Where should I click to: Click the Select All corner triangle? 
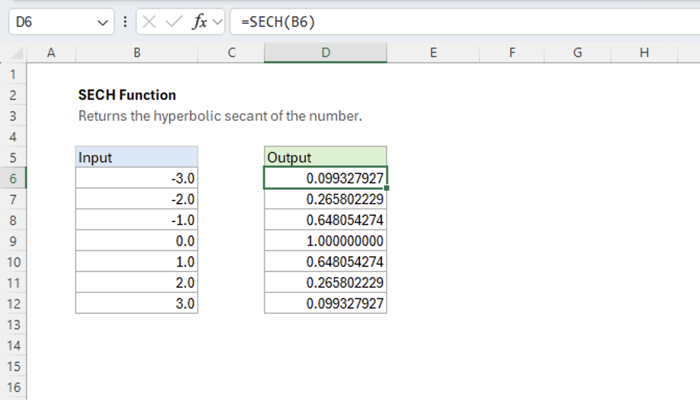[17, 53]
